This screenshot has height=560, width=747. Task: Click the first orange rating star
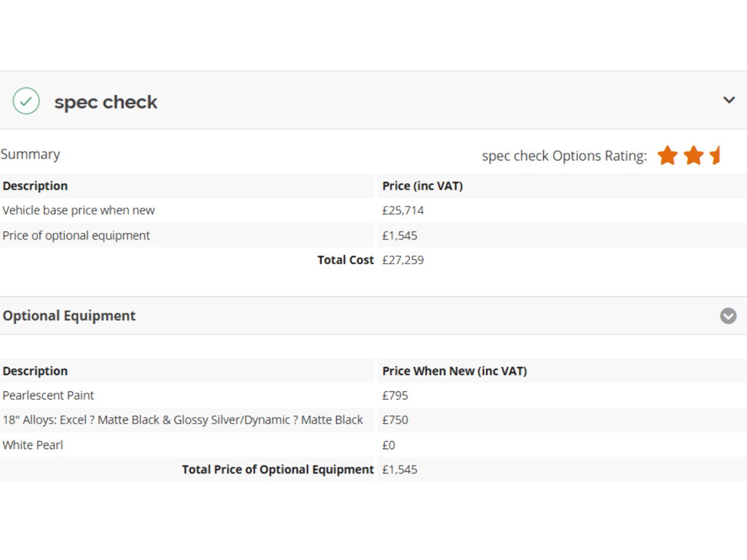pyautogui.click(x=667, y=156)
